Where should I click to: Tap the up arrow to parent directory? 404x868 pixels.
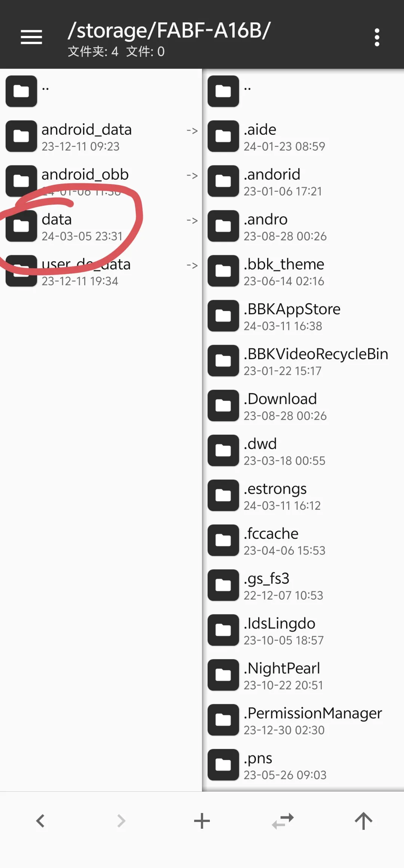pos(364,821)
